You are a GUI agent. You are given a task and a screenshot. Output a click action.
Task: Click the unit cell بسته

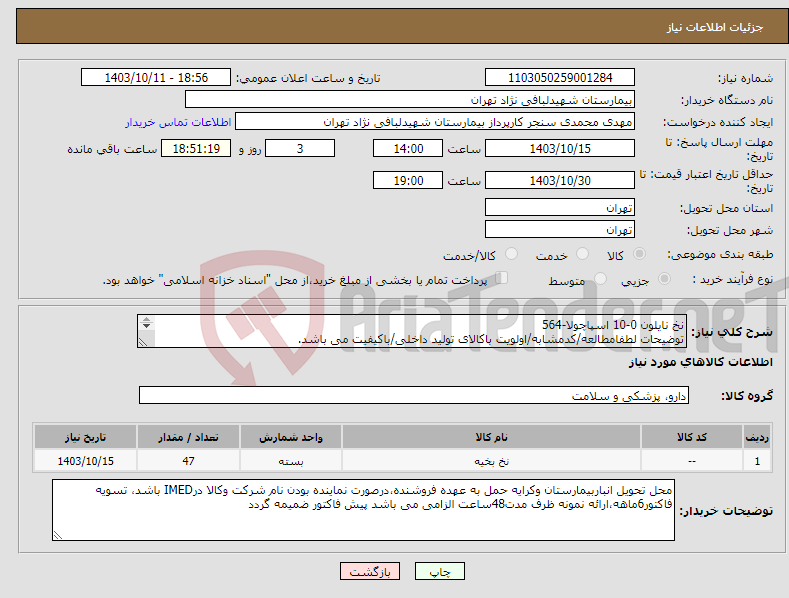pos(291,461)
